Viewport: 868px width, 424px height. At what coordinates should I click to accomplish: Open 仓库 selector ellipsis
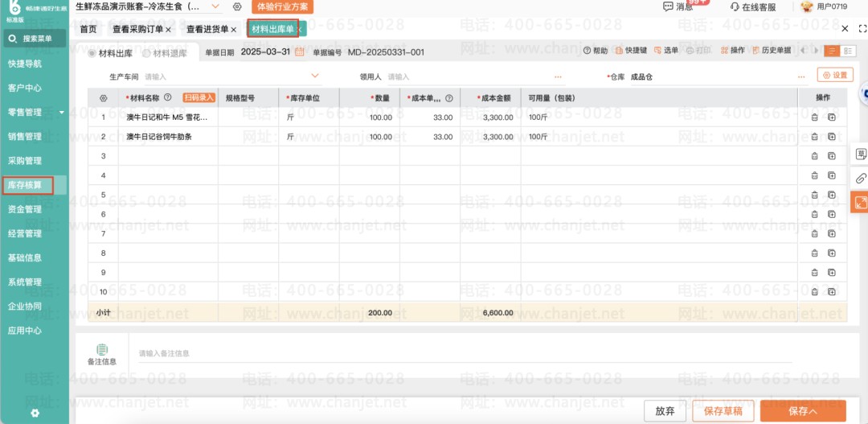(801, 77)
